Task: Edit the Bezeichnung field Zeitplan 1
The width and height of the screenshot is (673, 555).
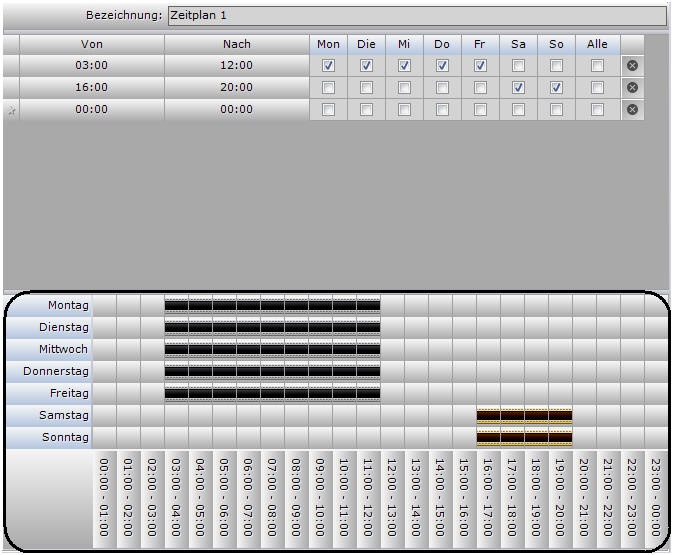Action: (x=416, y=16)
